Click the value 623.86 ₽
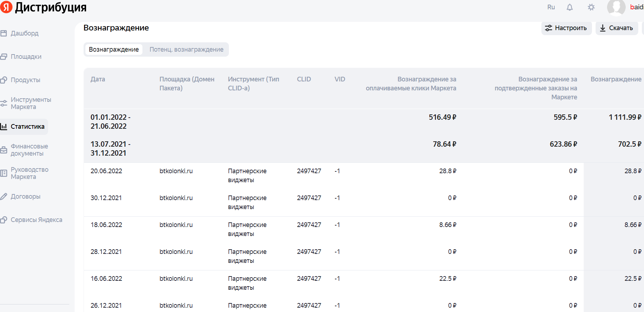The width and height of the screenshot is (644, 312). [563, 144]
